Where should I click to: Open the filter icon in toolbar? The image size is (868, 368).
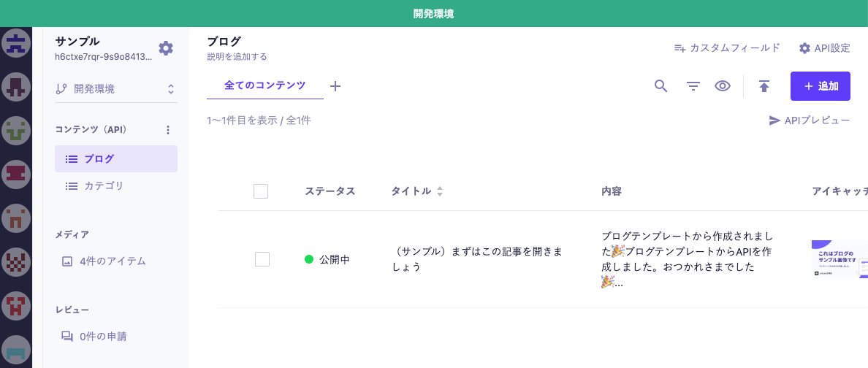[x=693, y=86]
